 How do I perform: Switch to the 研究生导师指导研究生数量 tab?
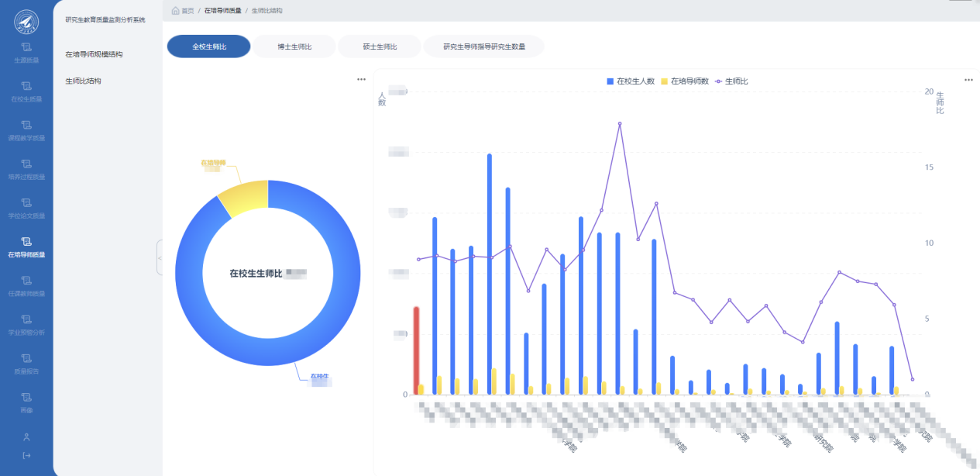click(484, 47)
